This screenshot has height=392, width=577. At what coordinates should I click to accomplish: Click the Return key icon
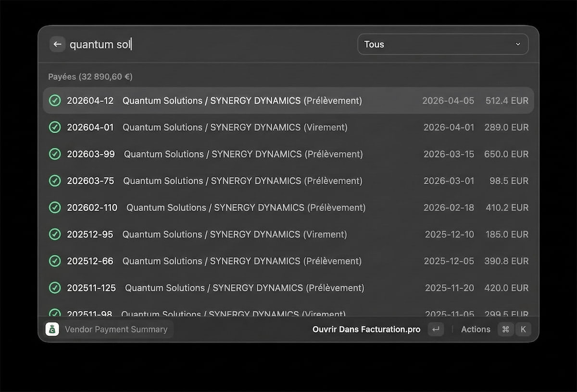(436, 329)
